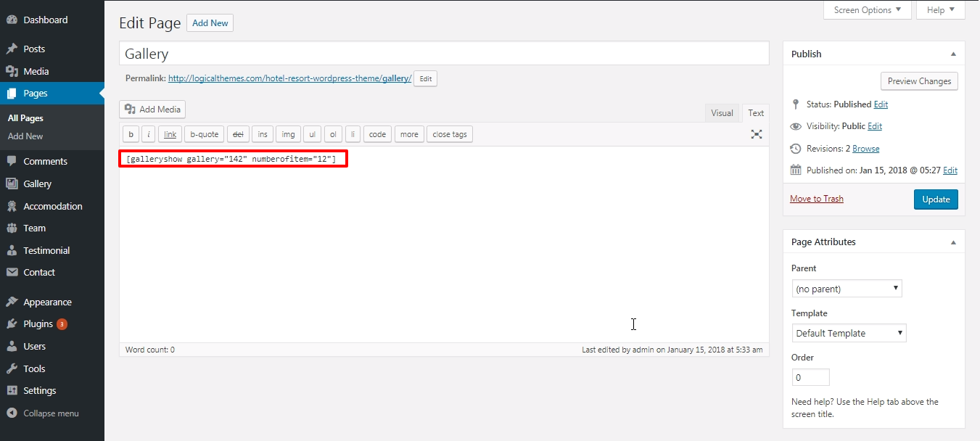Click the Add Media button
The width and height of the screenshot is (980, 441).
(x=152, y=110)
